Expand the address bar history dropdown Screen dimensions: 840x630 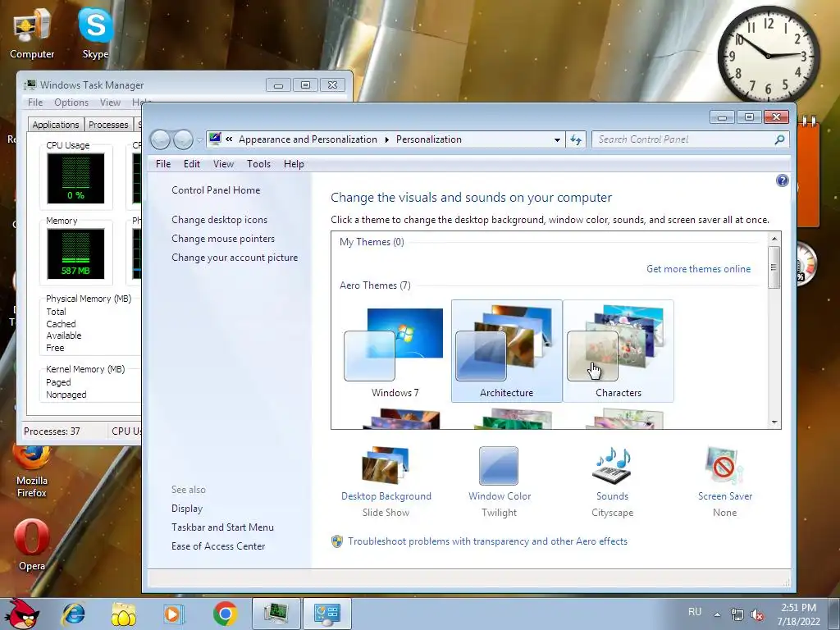point(557,139)
